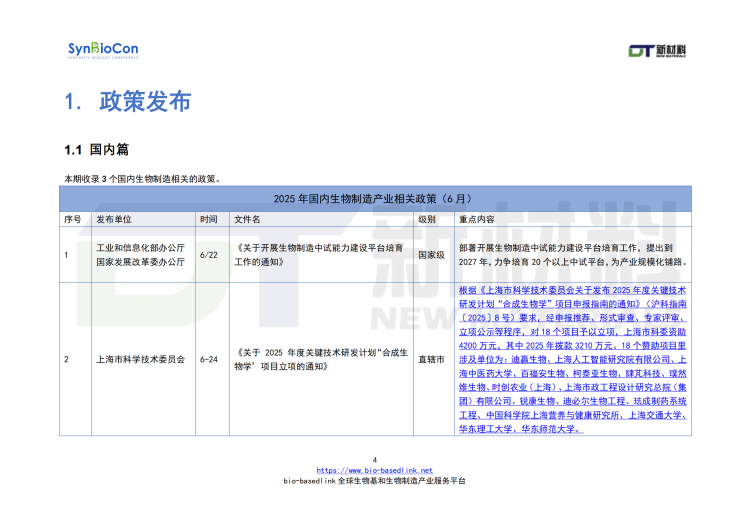The image size is (750, 530).
Task: Click the '国家级' level cell
Action: (x=430, y=255)
